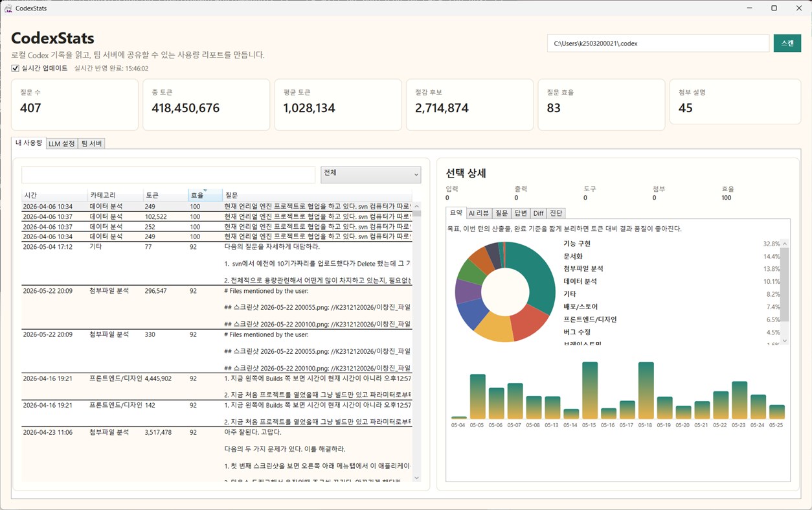812x510 pixels.
Task: Select the 2026-05-04 17:12 기타 row
Action: tap(217, 264)
